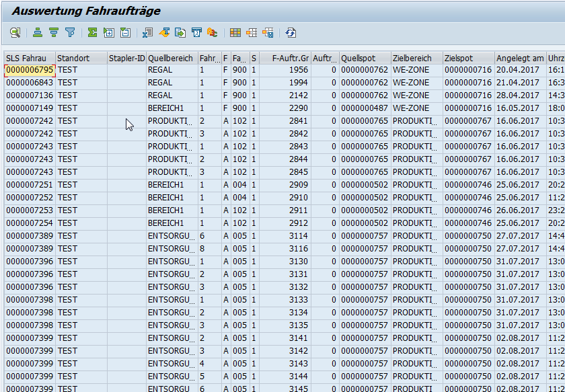Click the save to local file icon

tap(180, 32)
